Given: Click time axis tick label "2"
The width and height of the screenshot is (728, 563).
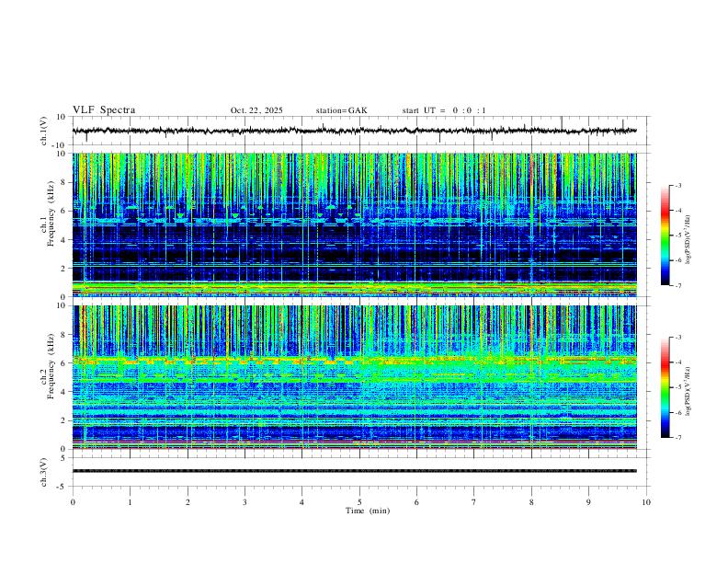Looking at the screenshot, I should pyautogui.click(x=188, y=502).
